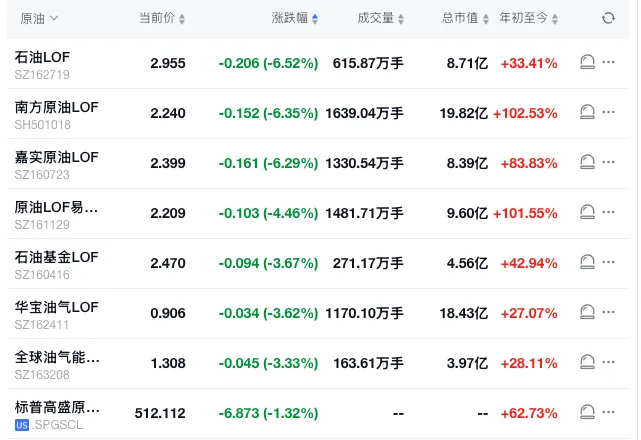Toggle the 涨跌幅 sort order
641x440 pixels.
click(295, 18)
